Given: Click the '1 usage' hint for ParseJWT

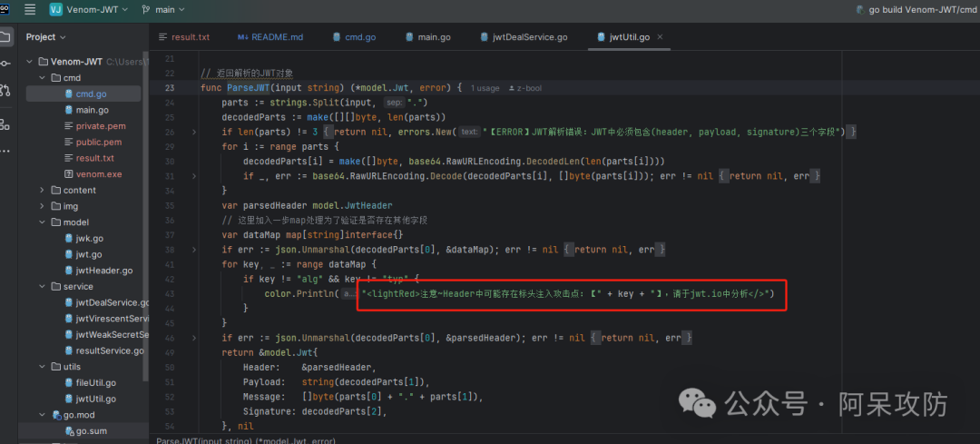Looking at the screenshot, I should click(485, 88).
